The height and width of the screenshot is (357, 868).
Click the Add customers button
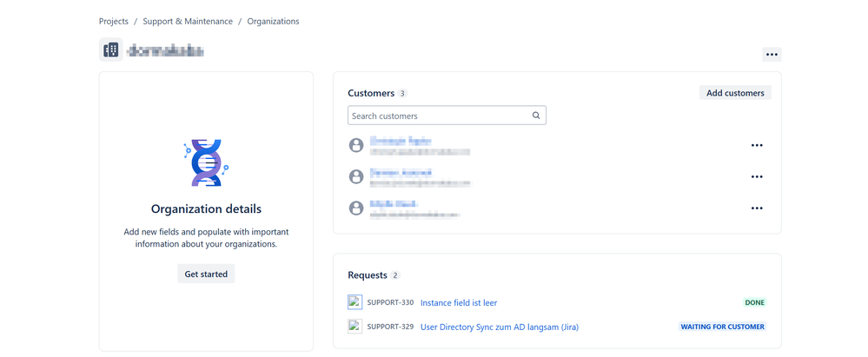(735, 93)
